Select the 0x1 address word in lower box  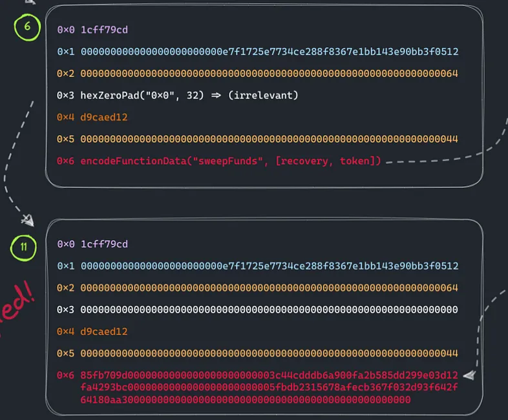click(x=269, y=266)
